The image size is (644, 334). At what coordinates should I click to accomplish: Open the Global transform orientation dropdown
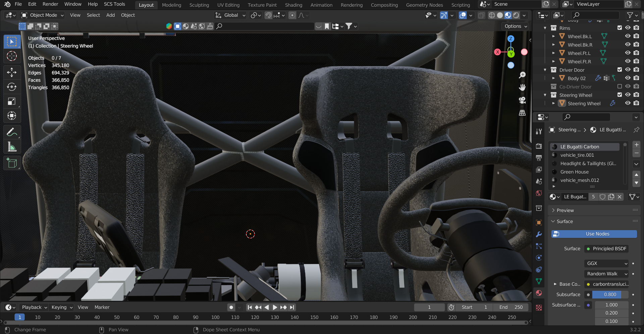click(x=230, y=15)
